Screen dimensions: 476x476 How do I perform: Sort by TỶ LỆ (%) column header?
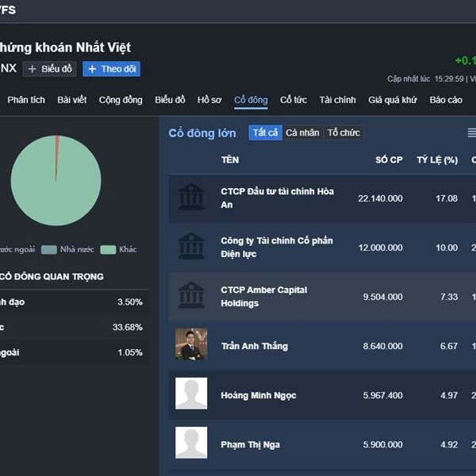(437, 160)
